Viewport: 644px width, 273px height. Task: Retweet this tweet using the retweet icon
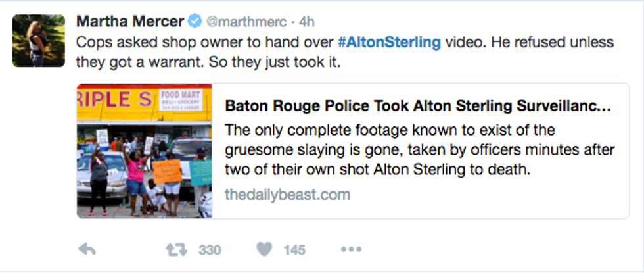pos(173,249)
